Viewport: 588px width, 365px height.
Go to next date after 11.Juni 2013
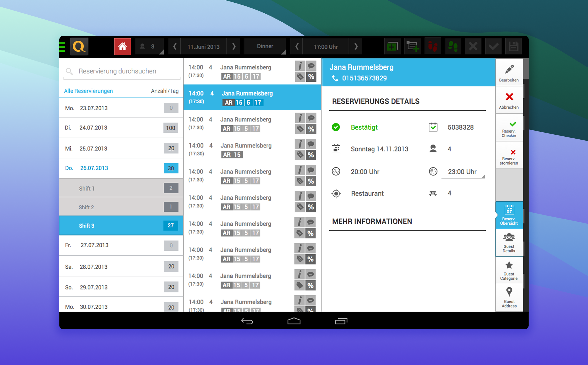tap(234, 46)
